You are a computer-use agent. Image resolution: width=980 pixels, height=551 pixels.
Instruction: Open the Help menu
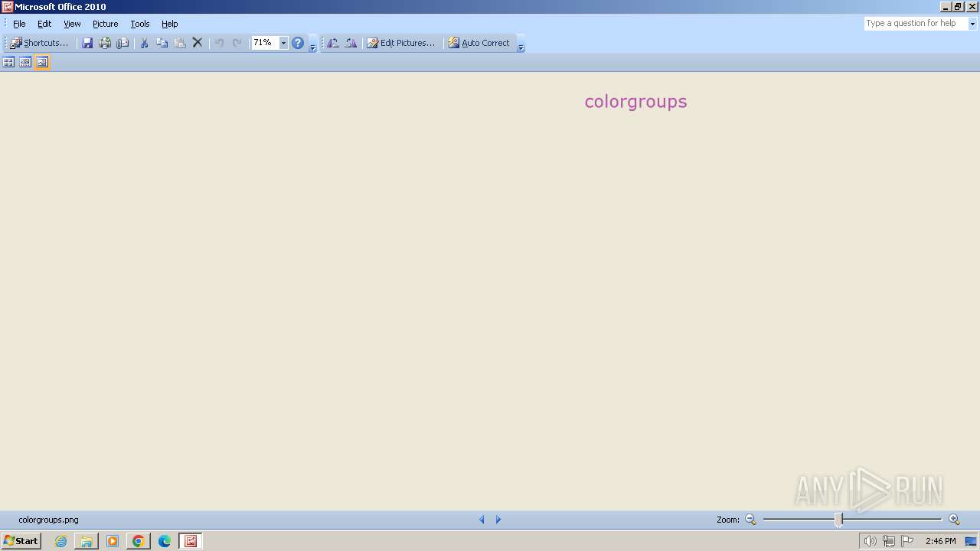click(x=170, y=24)
